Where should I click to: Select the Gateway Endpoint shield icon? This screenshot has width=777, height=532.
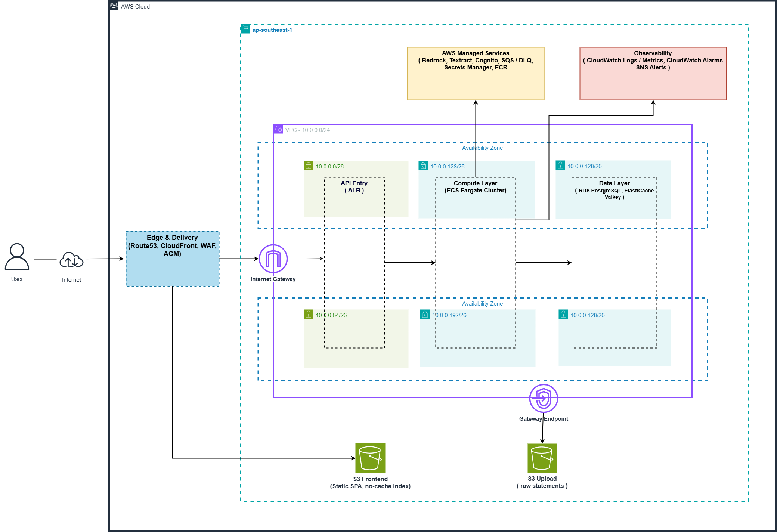[x=544, y=398]
